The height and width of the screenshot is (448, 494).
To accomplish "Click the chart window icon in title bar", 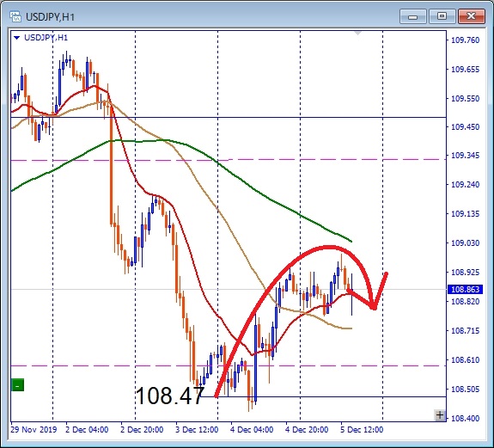I will pyautogui.click(x=15, y=16).
